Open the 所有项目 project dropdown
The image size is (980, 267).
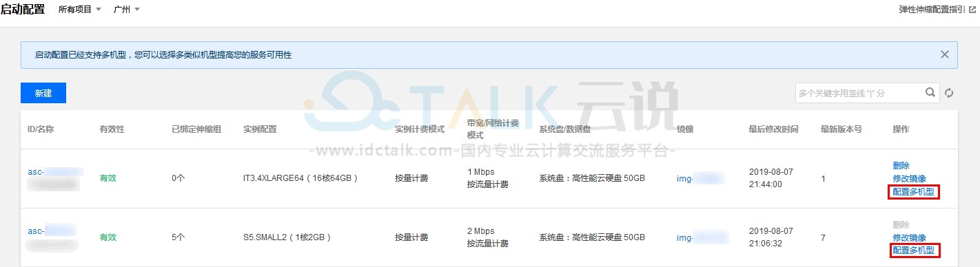click(80, 10)
